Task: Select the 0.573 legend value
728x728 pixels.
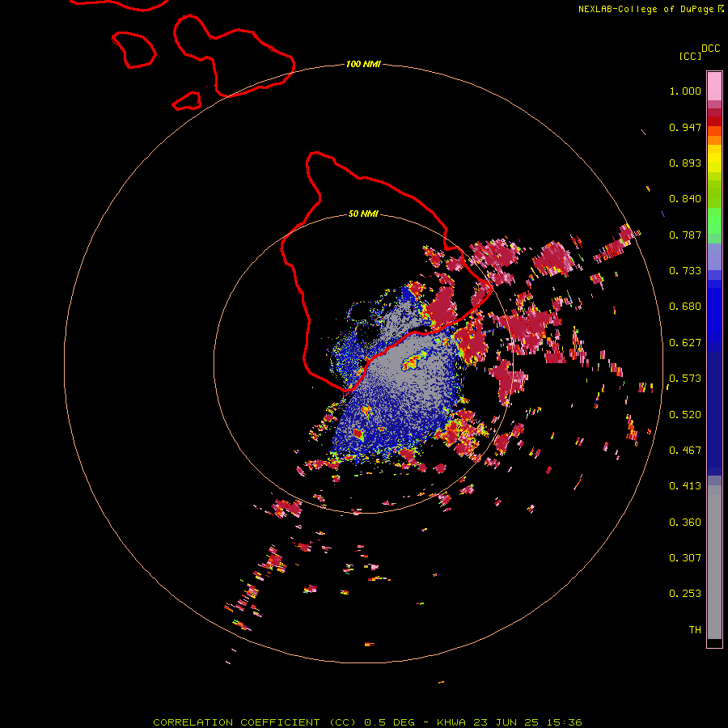Action: [x=685, y=379]
